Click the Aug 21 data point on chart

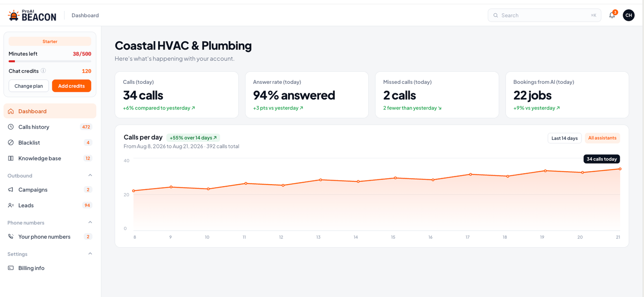click(620, 169)
